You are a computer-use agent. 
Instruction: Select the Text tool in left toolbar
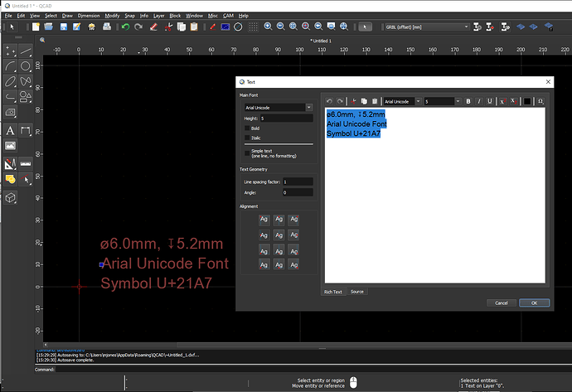(10, 130)
